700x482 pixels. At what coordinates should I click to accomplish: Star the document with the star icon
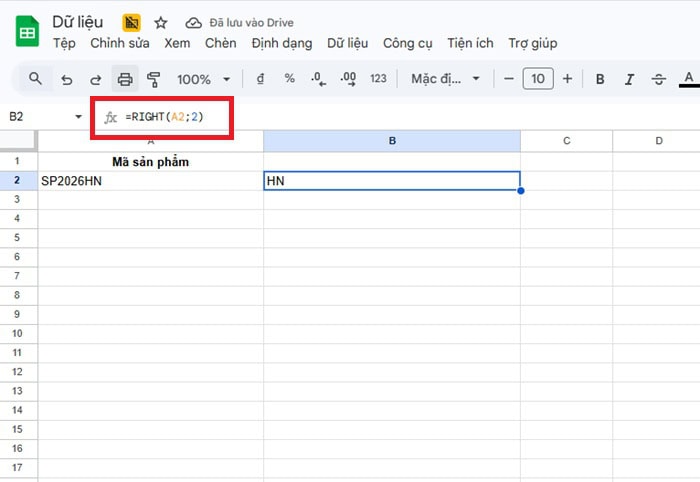tap(160, 22)
